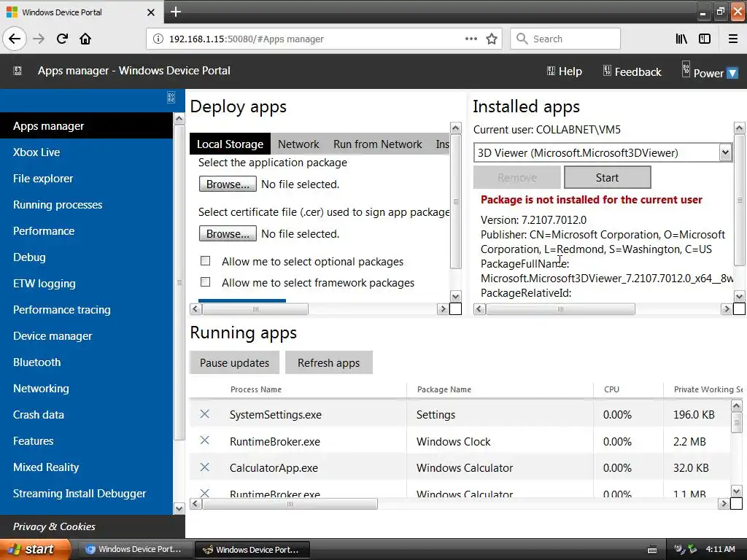This screenshot has width=747, height=560.
Task: Open Help in the portal header
Action: pos(564,71)
